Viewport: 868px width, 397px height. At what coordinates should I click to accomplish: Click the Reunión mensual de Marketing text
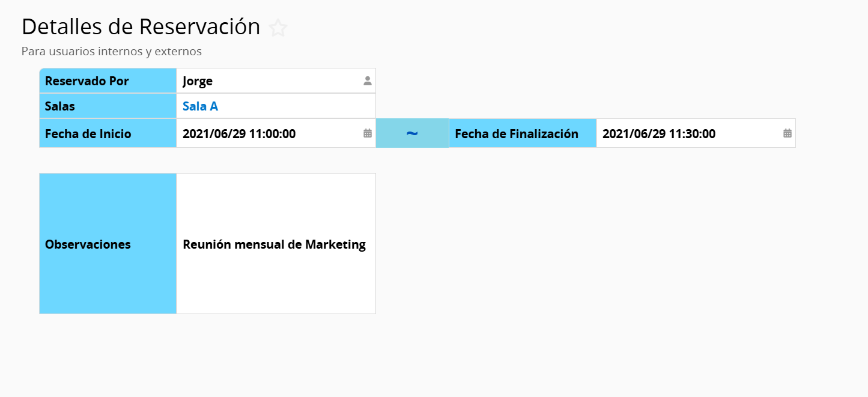click(x=274, y=244)
